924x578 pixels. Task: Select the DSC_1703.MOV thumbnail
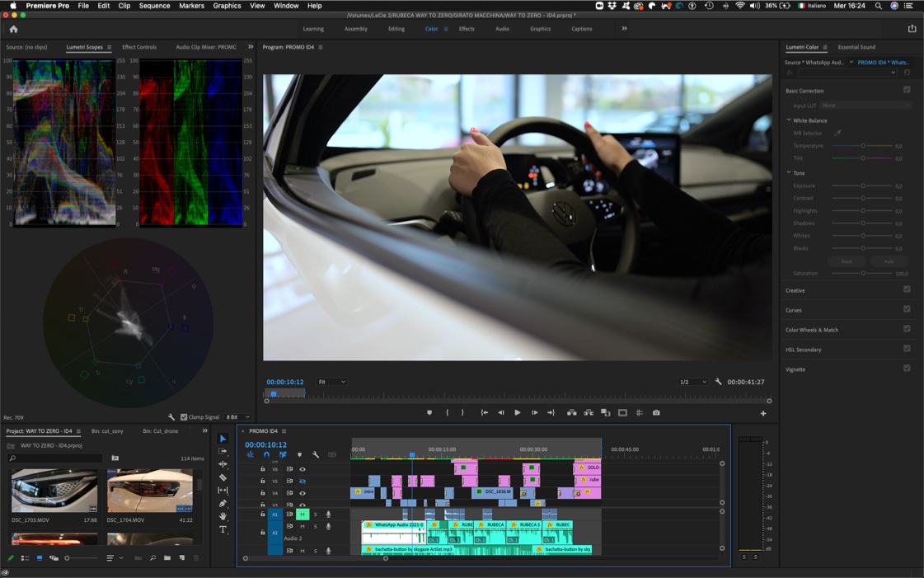54,491
